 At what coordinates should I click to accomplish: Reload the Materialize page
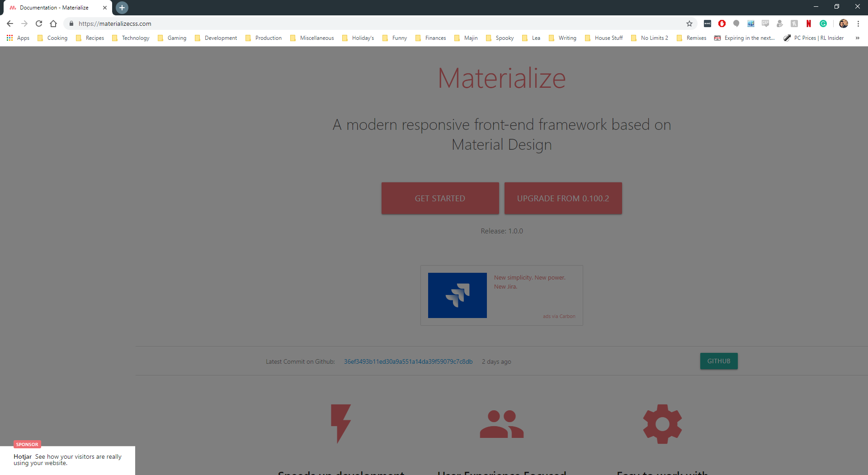point(39,24)
